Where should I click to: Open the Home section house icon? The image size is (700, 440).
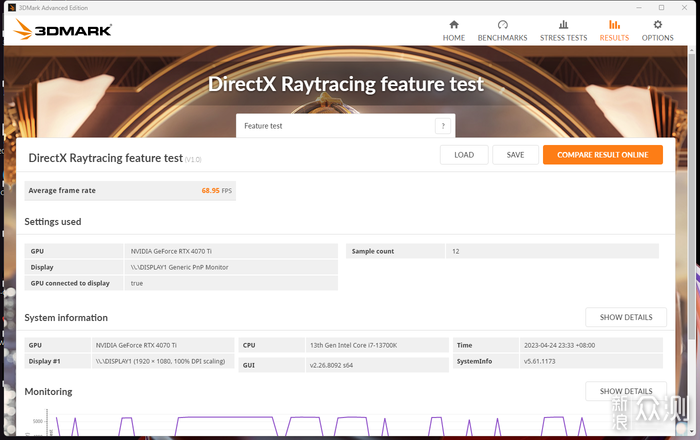point(454,25)
